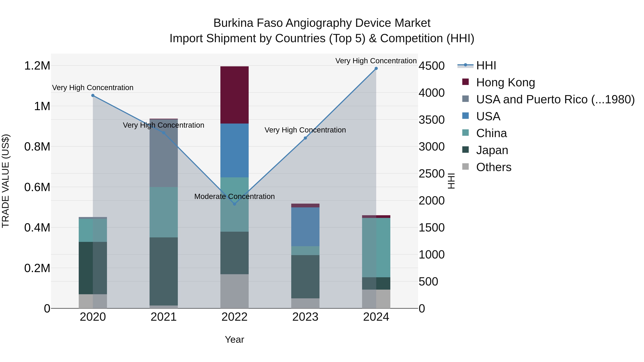The height and width of the screenshot is (362, 644).
Task: Click the Others gray legend swatch
Action: point(465,166)
